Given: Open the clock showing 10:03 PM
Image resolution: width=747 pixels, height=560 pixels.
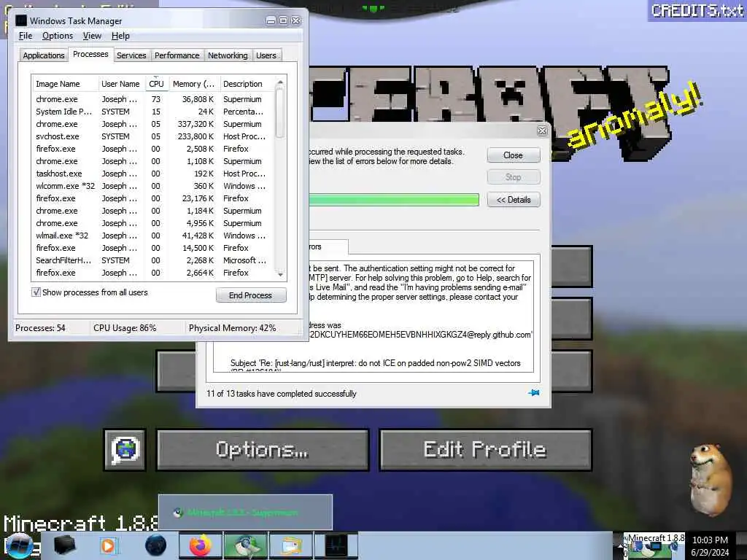Looking at the screenshot, I should tap(710, 545).
